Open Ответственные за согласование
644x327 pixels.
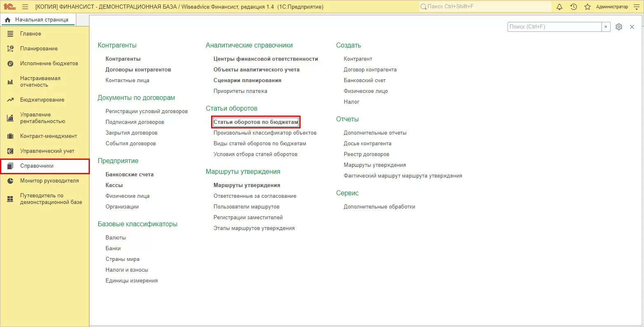255,196
